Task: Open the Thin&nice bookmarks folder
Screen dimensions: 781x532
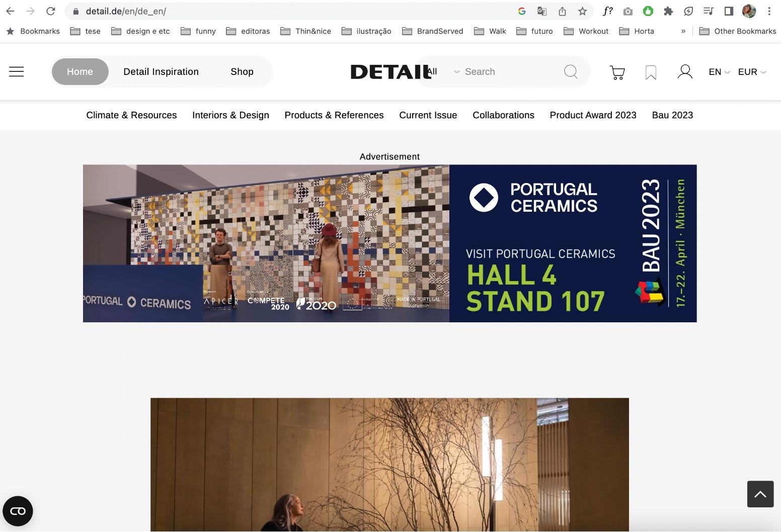Action: click(x=306, y=31)
